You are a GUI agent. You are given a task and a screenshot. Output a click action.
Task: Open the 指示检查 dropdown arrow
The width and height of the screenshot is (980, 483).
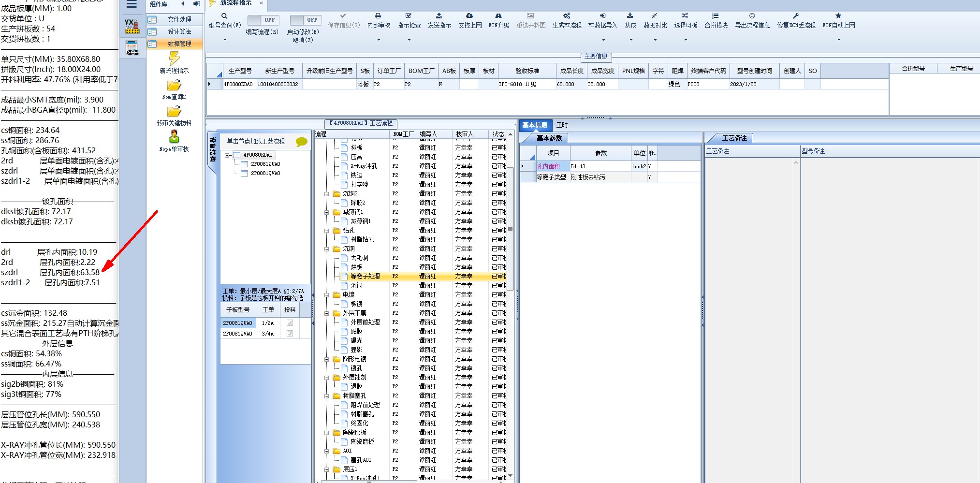(409, 40)
